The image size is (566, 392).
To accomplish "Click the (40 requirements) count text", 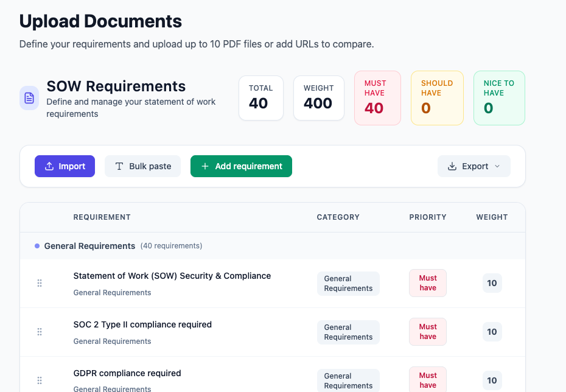I will click(171, 246).
